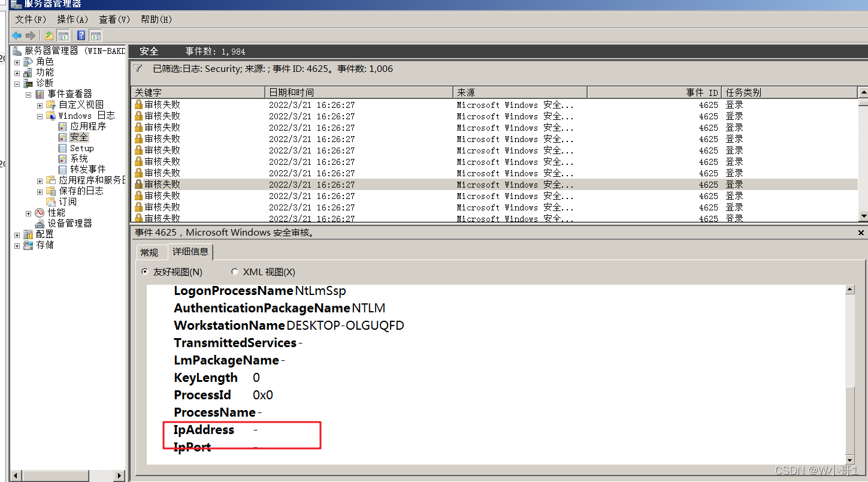Image resolution: width=868 pixels, height=482 pixels.
Task: Select the 服务器管理器 root node icon
Action: [x=17, y=51]
